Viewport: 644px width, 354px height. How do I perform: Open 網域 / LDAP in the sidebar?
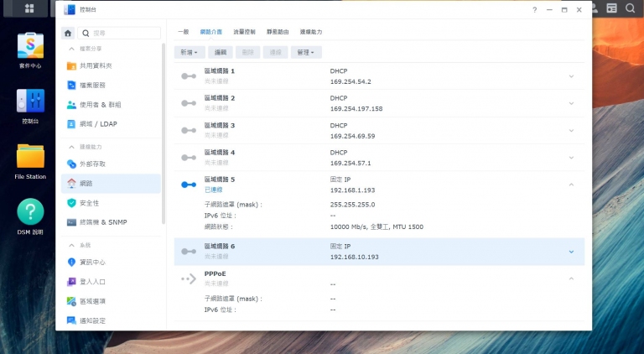(111, 124)
